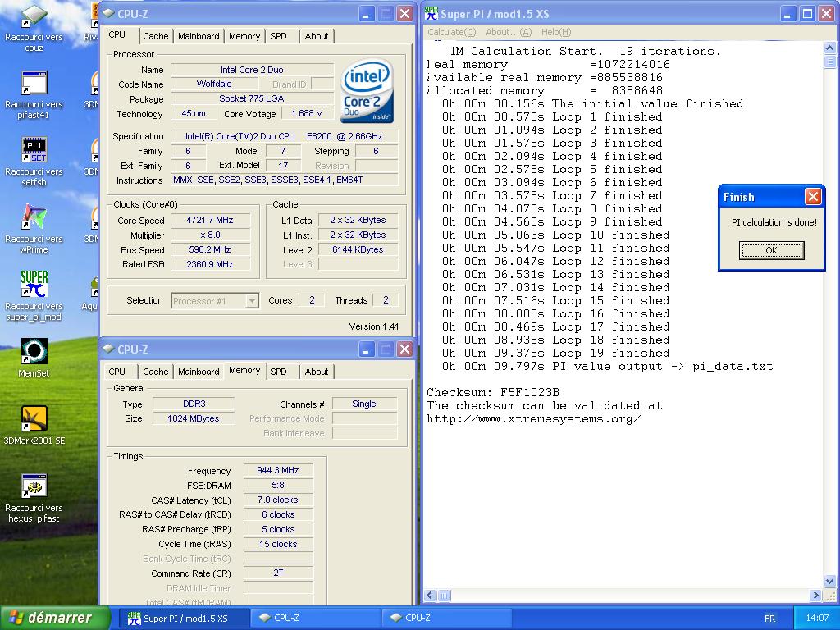Click Super PI horizontal scrollbar right arrow

click(x=815, y=596)
